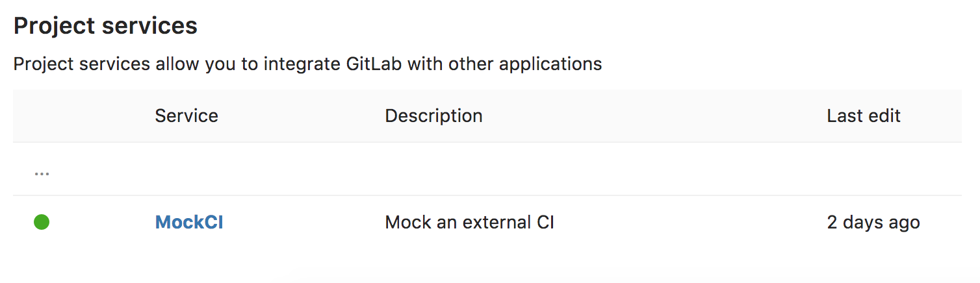The height and width of the screenshot is (283, 980).
Task: Select the Description column header
Action: coord(433,116)
